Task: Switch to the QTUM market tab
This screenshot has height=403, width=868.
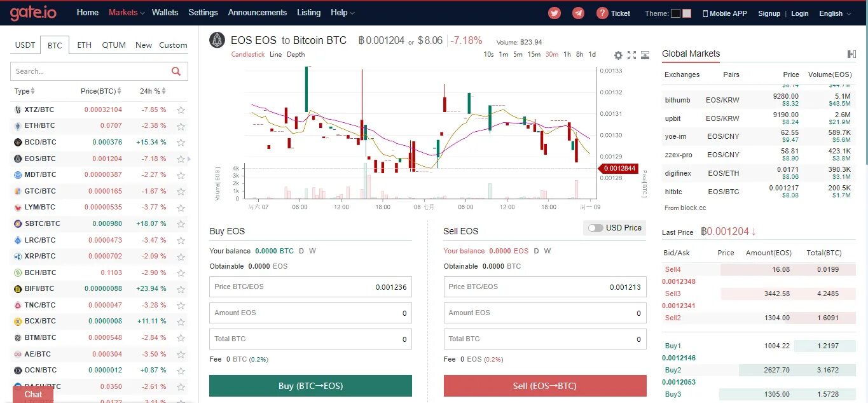Action: click(x=114, y=45)
